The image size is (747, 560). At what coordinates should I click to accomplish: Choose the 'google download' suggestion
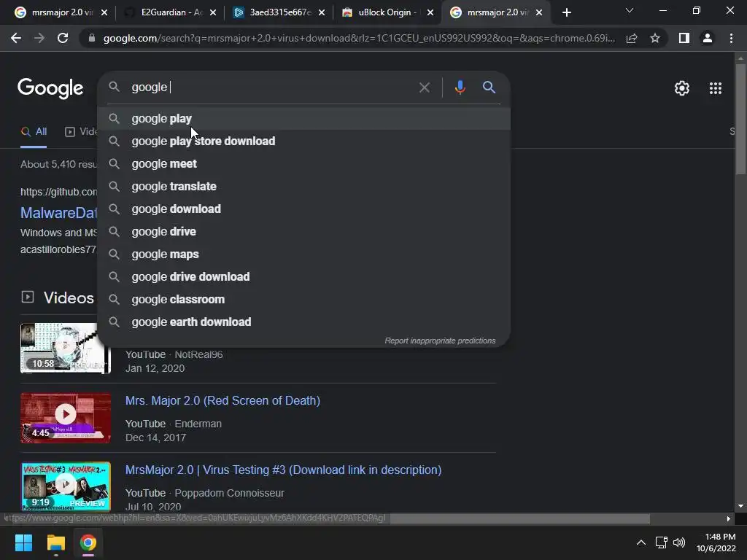click(304, 209)
